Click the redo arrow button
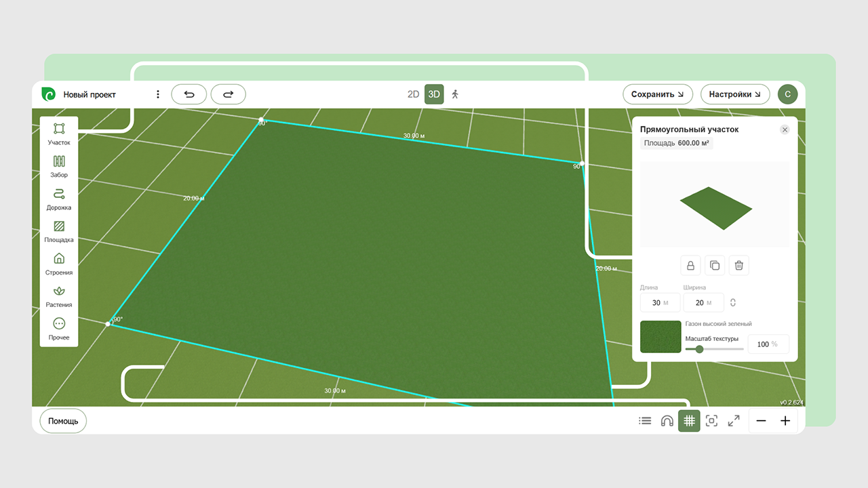Viewport: 868px width, 488px height. pos(229,94)
